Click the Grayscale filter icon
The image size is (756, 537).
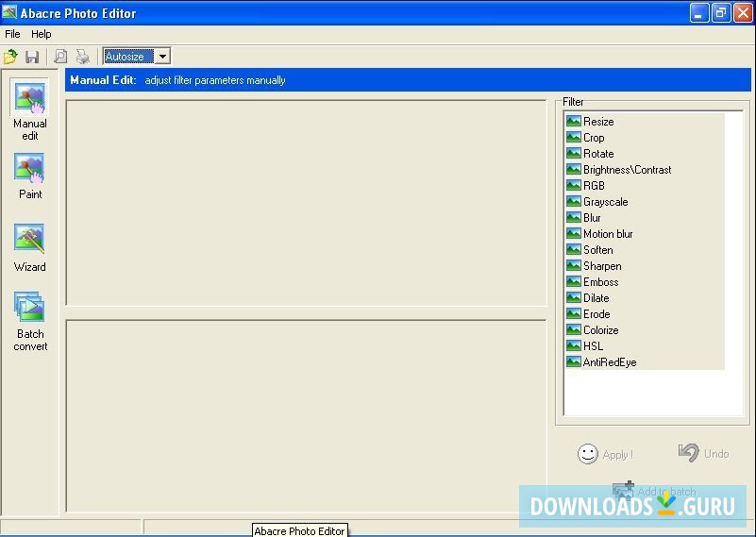click(x=573, y=202)
